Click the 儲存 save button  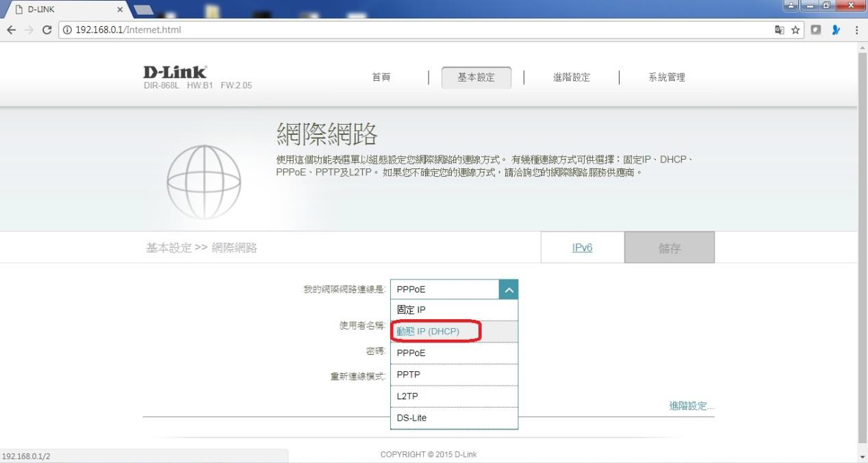pos(669,247)
